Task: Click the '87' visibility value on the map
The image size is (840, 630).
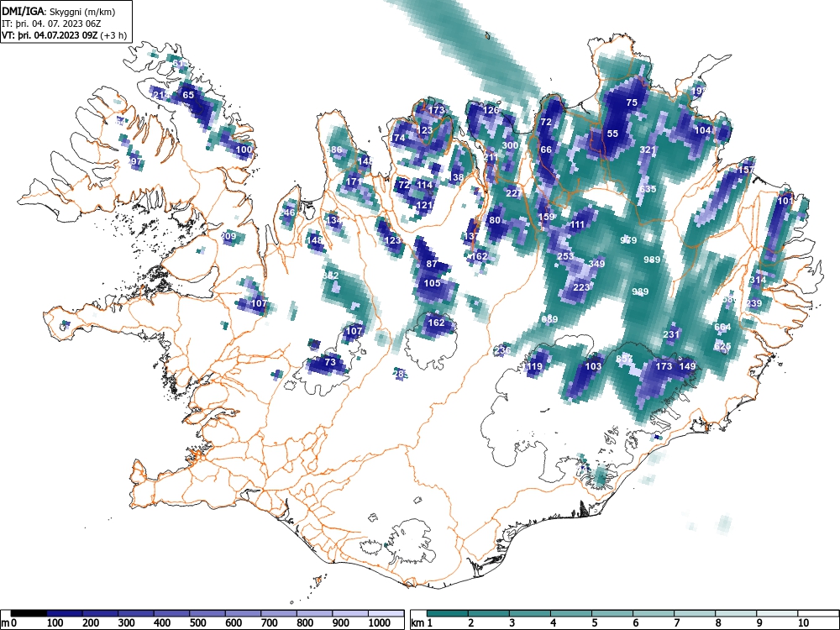Action: (x=432, y=264)
